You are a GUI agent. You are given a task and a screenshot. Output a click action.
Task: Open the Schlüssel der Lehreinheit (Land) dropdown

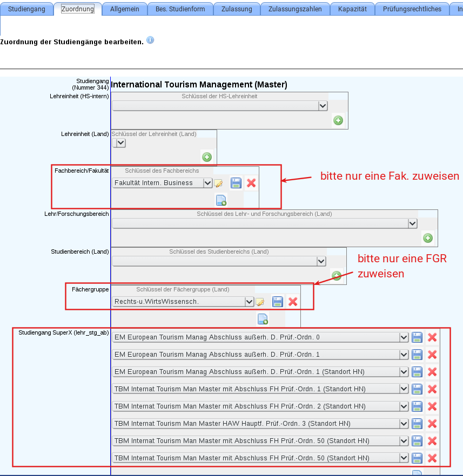119,143
